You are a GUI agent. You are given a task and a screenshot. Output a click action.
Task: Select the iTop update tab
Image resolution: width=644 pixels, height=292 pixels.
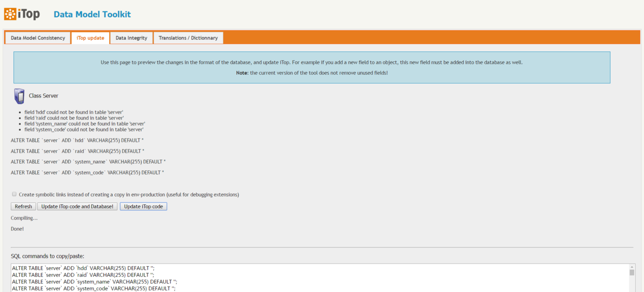coord(90,38)
